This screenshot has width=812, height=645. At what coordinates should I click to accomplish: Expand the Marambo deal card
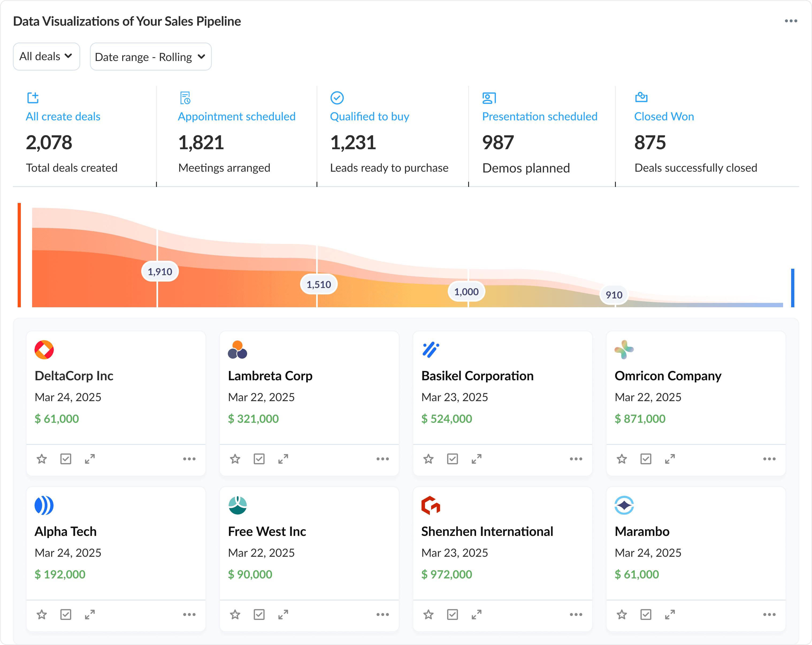click(x=670, y=614)
